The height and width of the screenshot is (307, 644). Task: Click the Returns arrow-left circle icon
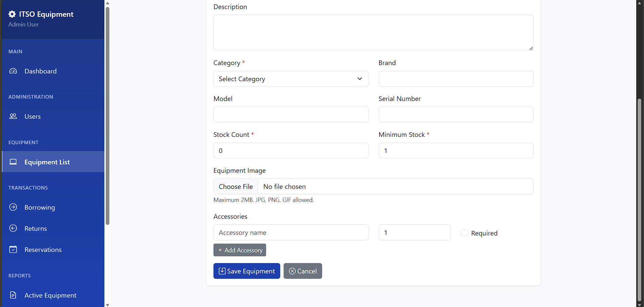[x=13, y=228]
